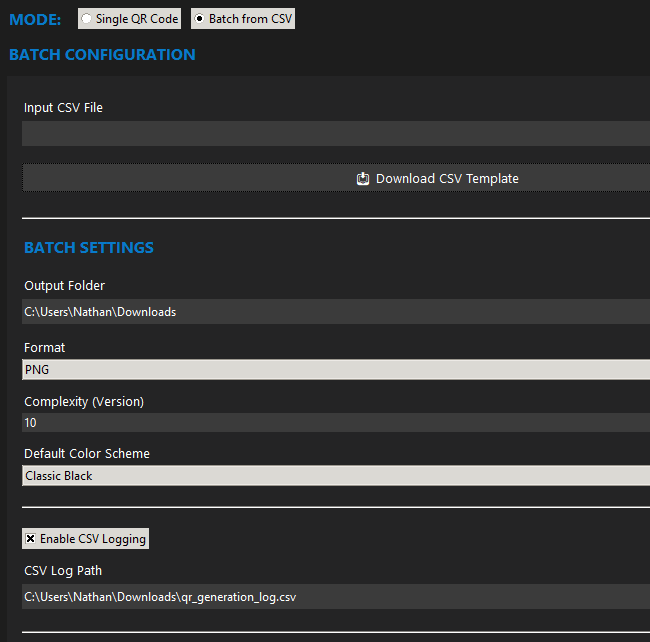Click the Complexity (Version) label

point(84,401)
